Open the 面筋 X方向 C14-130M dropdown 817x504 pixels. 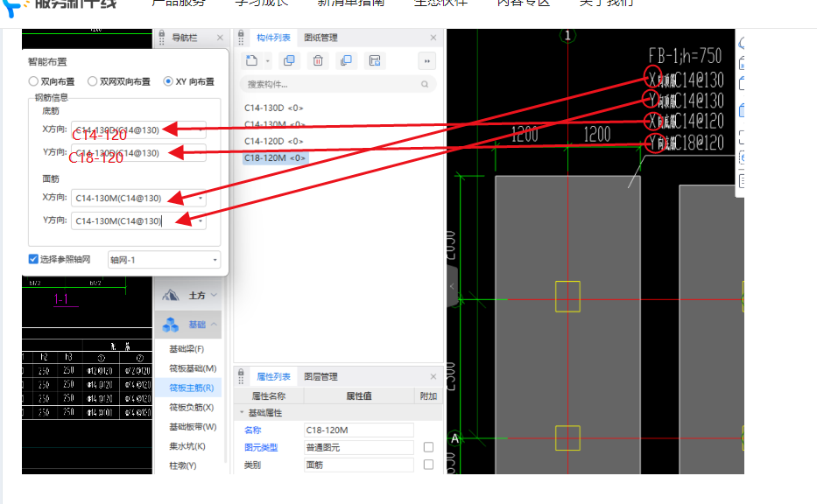pyautogui.click(x=201, y=198)
